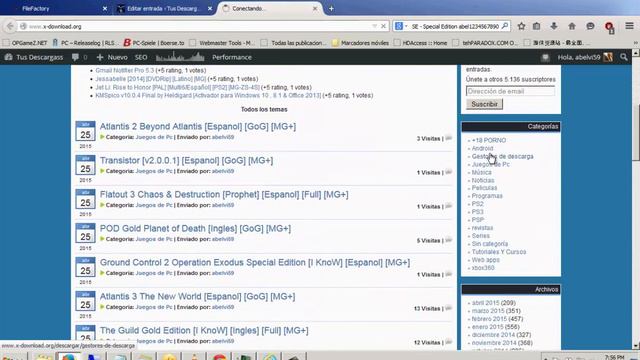Click the magnifier in browser search box
The image size is (640, 360).
505,26
